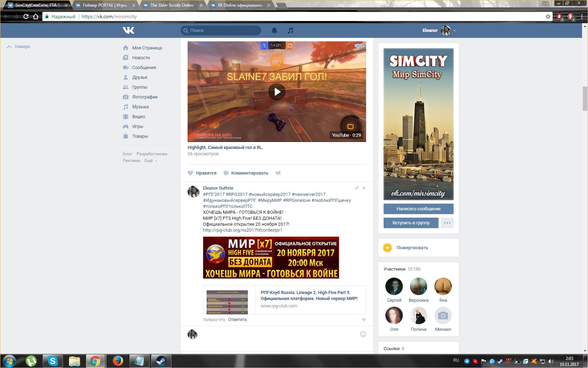Like the comment with the small heart

(x=364, y=320)
